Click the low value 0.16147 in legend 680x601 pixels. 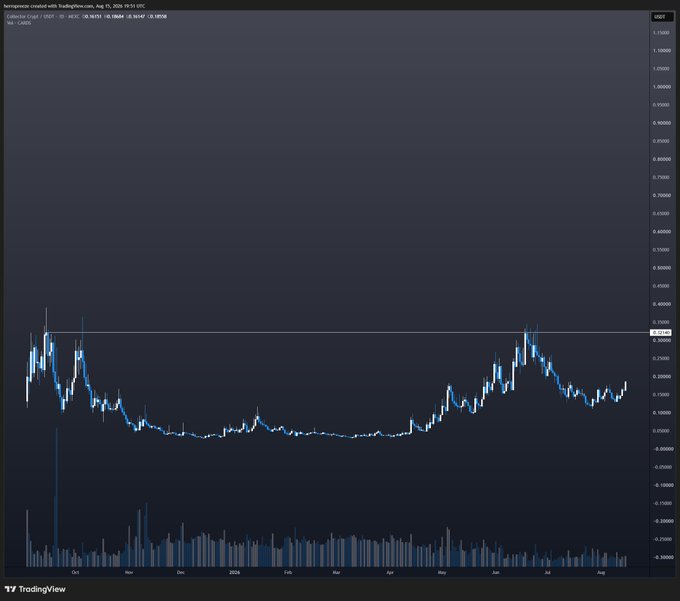coord(137,16)
